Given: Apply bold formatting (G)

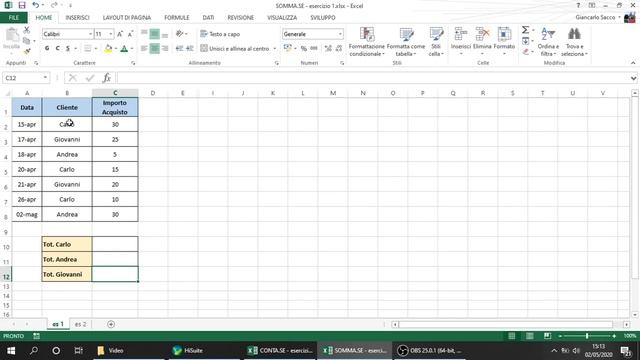Looking at the screenshot, I should point(47,48).
